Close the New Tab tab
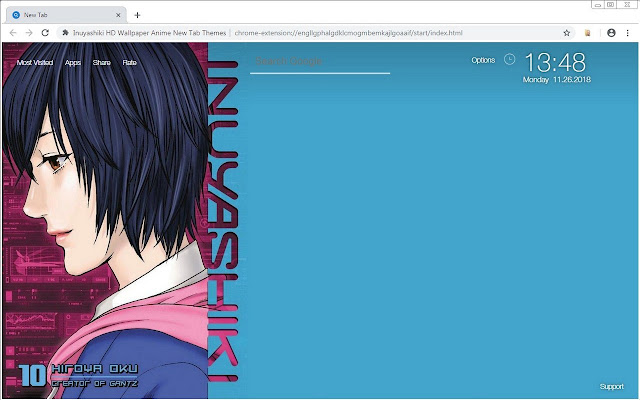Viewport: 640px width, 400px height. pos(118,15)
